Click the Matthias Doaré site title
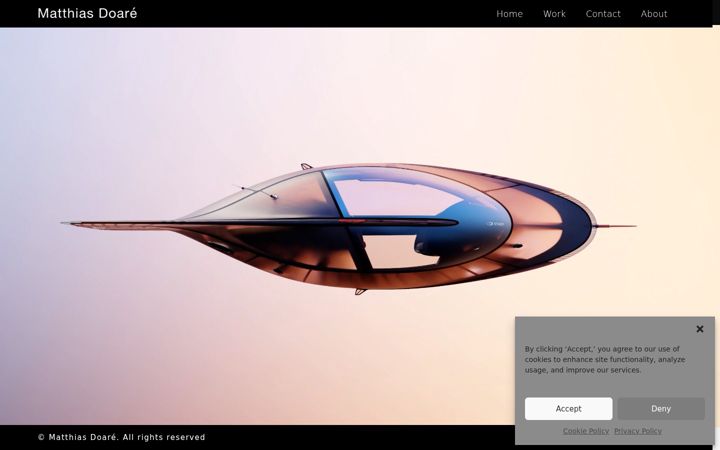Image resolution: width=720 pixels, height=450 pixels. (x=87, y=13)
